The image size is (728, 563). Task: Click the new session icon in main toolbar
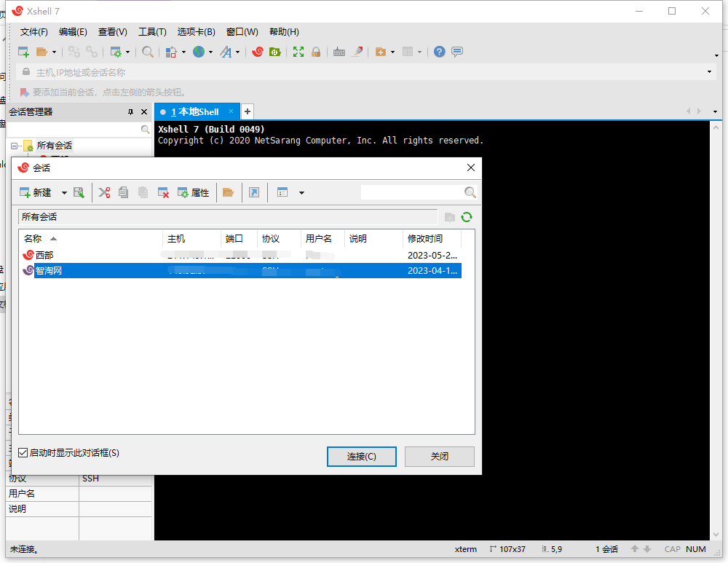23,52
